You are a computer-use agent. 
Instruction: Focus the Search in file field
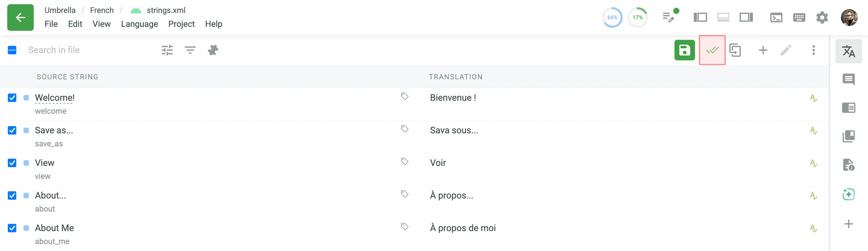coord(88,50)
